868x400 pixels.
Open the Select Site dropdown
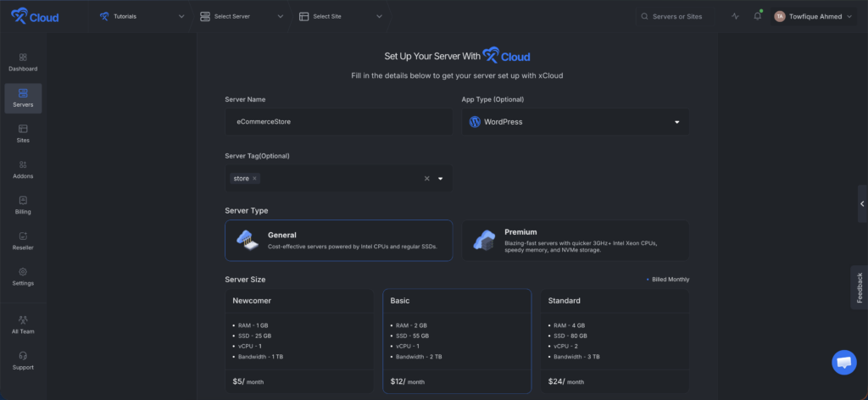341,17
